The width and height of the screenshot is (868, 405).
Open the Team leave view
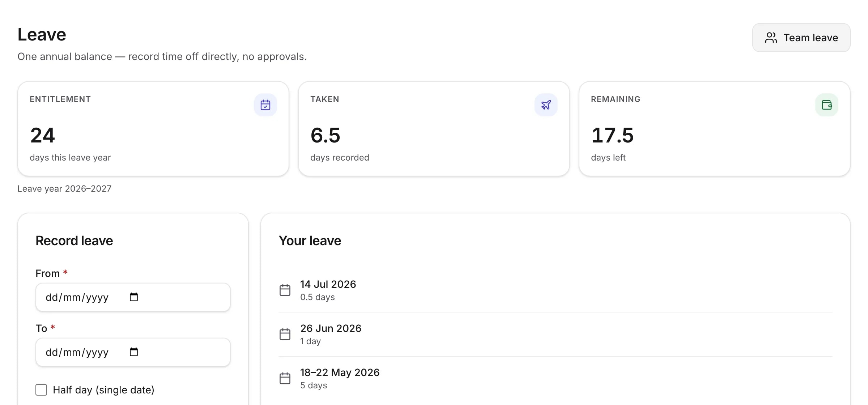(x=801, y=38)
